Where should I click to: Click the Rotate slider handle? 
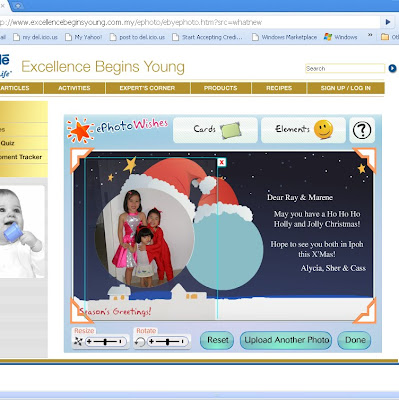coord(168,342)
